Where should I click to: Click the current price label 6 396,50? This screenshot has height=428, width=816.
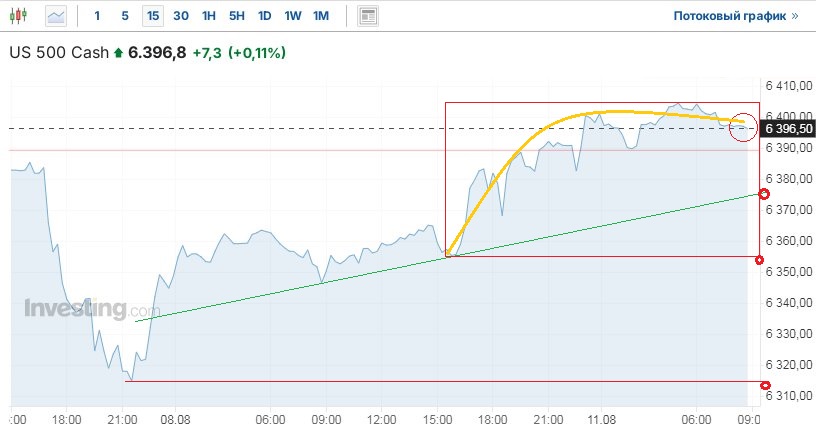(x=788, y=128)
